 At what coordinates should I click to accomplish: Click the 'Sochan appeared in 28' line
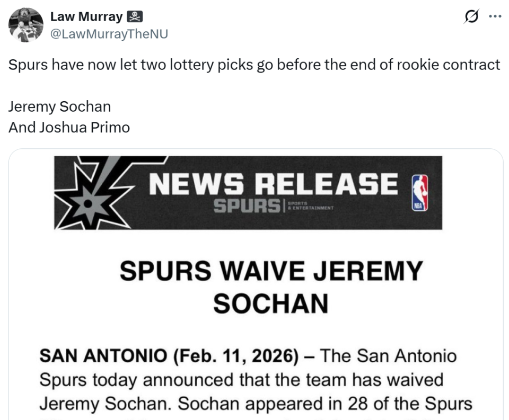[x=256, y=404]
